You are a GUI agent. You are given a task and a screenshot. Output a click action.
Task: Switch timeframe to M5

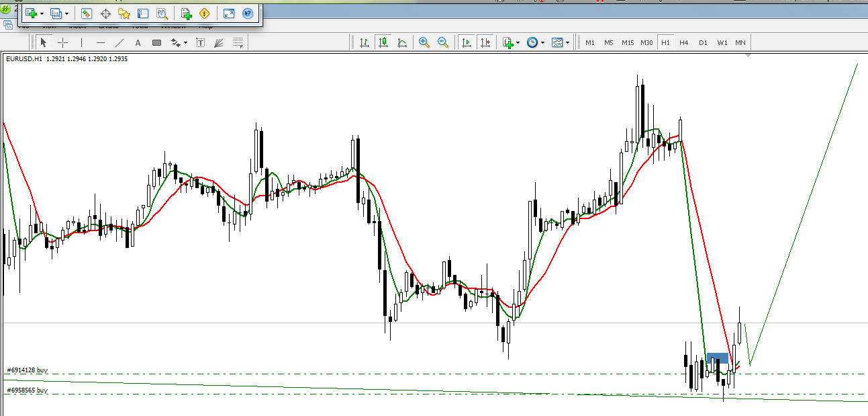[x=608, y=42]
